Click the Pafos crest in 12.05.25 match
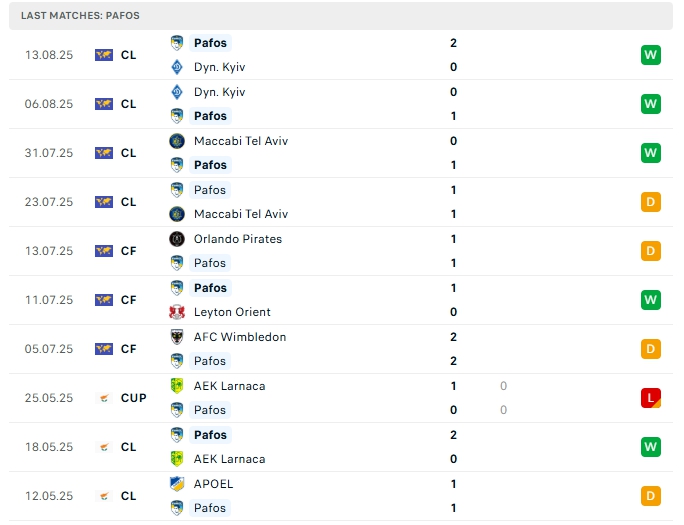The height and width of the screenshot is (525, 684). (177, 508)
